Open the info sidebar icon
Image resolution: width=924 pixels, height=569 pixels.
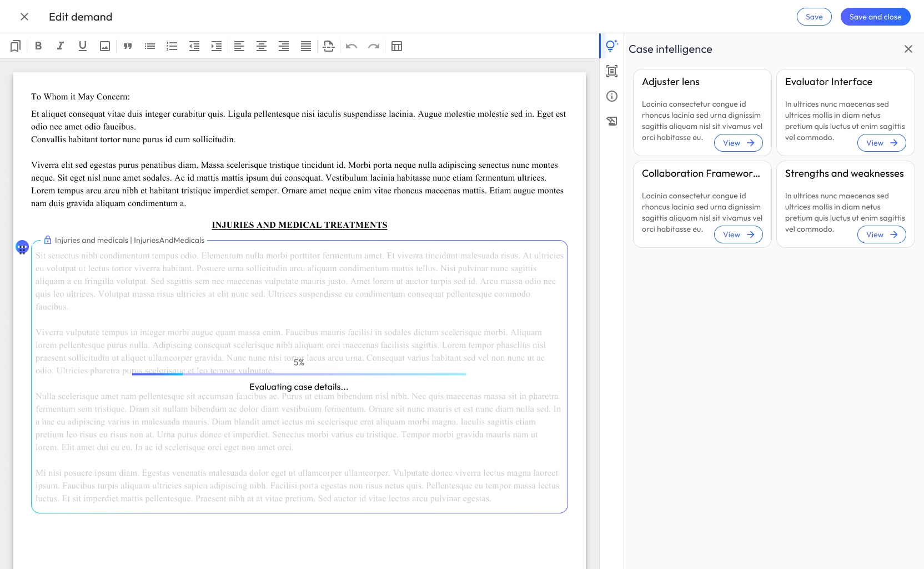click(612, 96)
